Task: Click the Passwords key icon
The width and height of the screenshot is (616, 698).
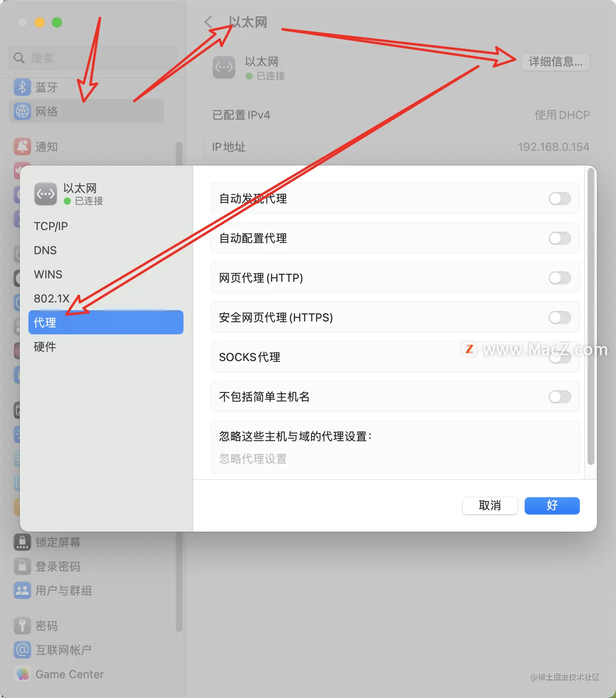Action: pos(22,626)
